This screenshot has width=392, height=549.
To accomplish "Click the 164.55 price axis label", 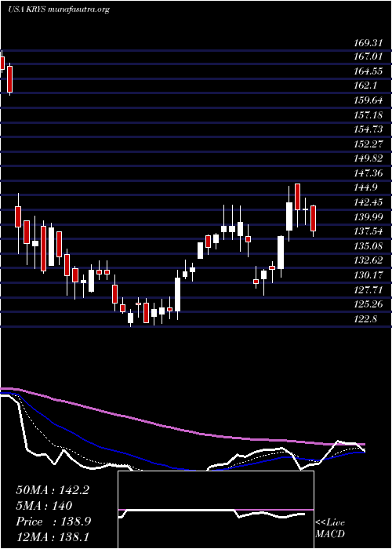I will [368, 72].
